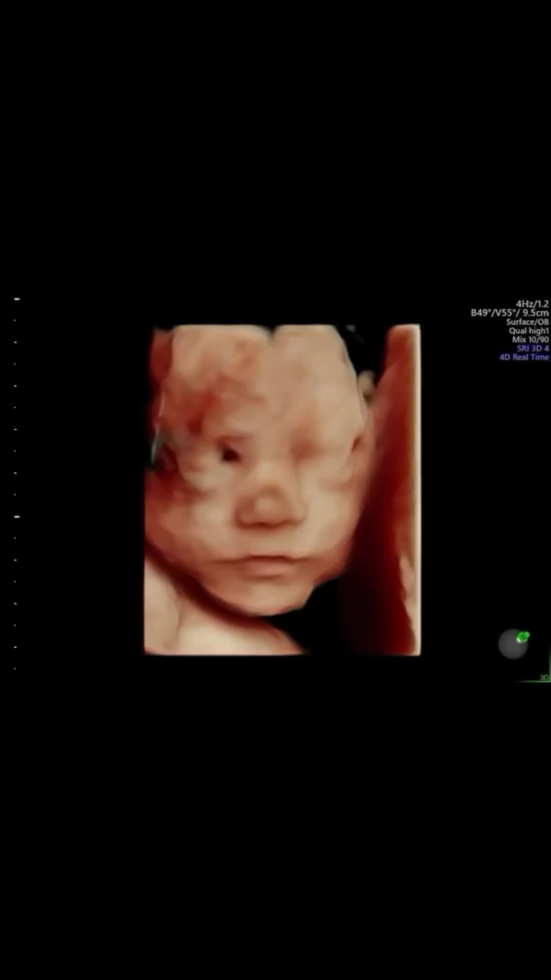Screen dimensions: 551x980
Task: Click the bright right edge of render box
Action: coord(417,489)
